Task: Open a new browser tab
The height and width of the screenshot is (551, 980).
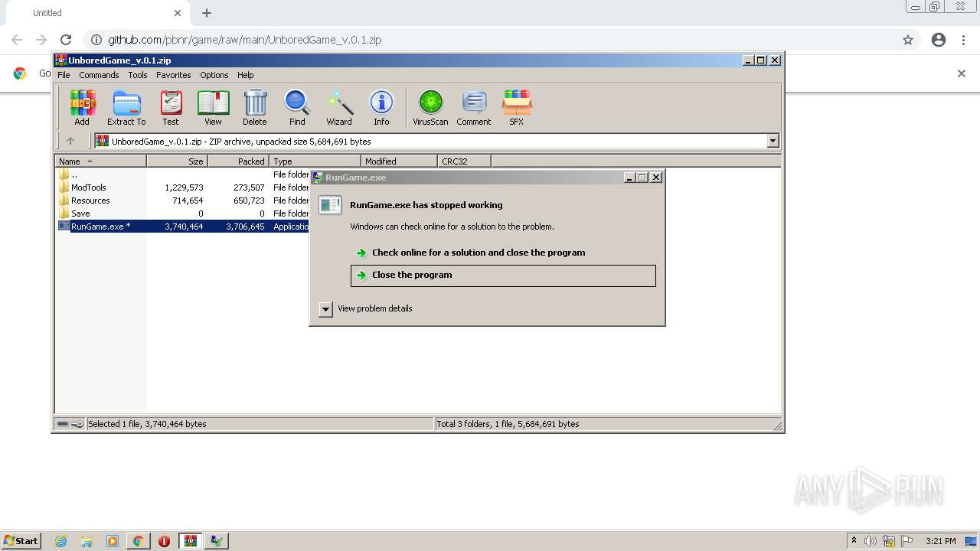Action: (207, 13)
